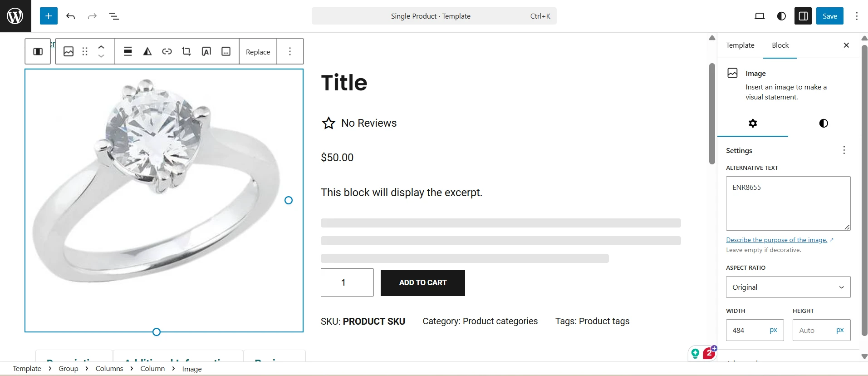The height and width of the screenshot is (376, 868).
Task: Edit the alternative text field
Action: [x=788, y=203]
